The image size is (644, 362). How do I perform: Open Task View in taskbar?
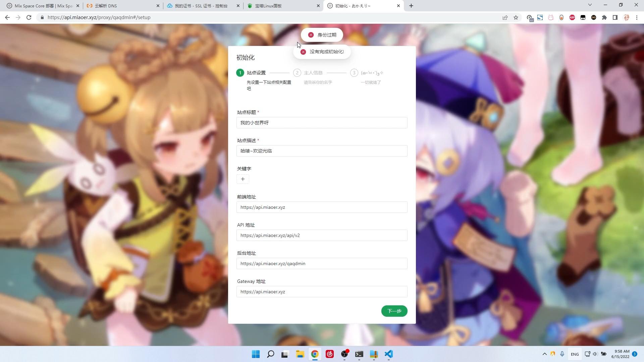[285, 354]
